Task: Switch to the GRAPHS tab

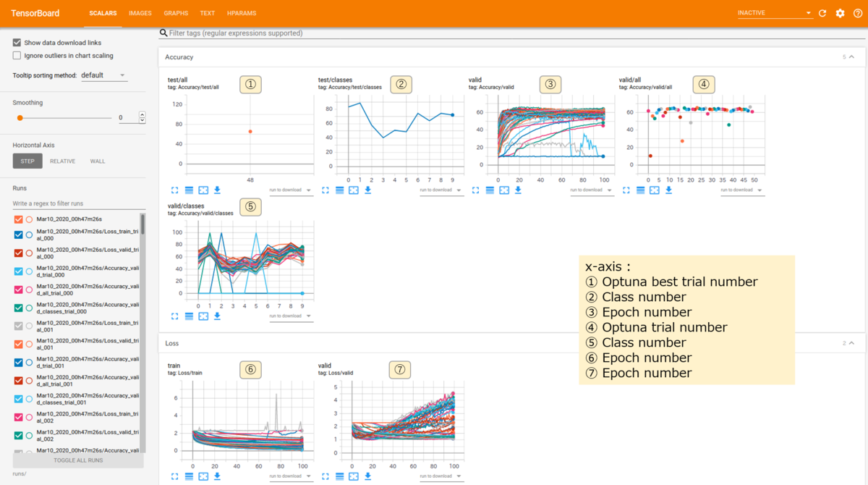Action: click(176, 12)
